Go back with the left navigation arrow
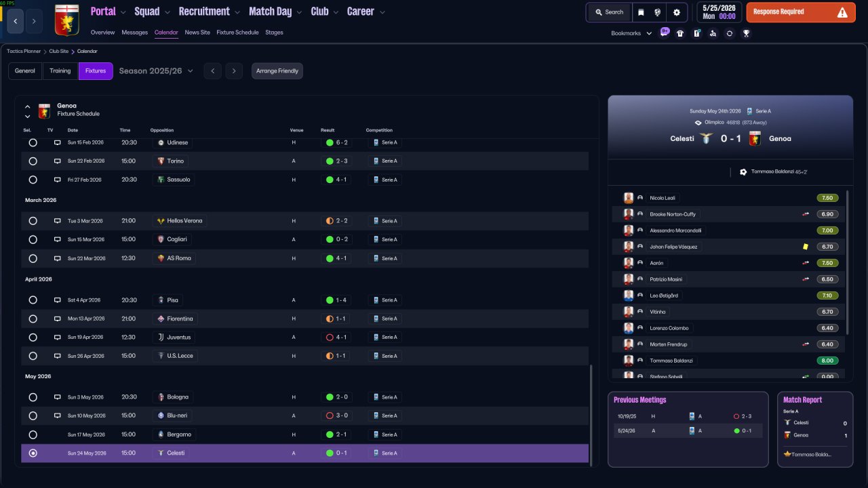The width and height of the screenshot is (868, 488). [16, 22]
